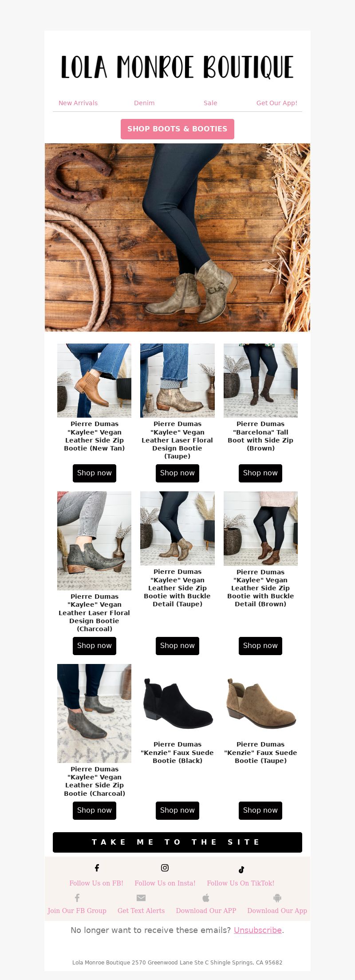Click the Unsubscribe link
The image size is (355, 980).
click(x=258, y=930)
